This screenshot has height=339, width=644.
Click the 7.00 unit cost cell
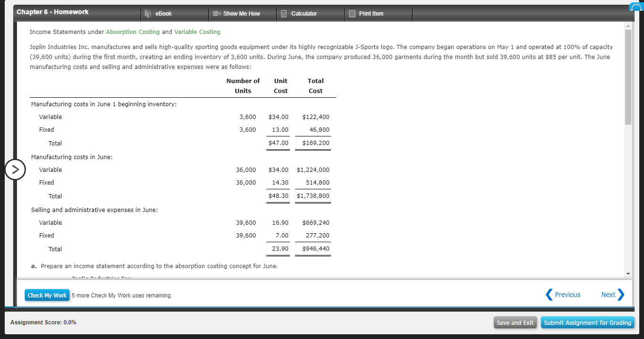282,235
